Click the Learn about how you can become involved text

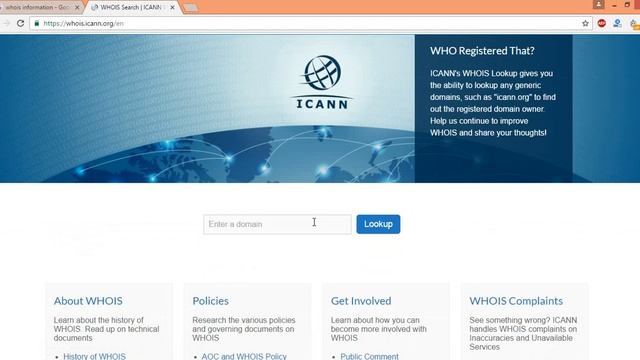tap(379, 329)
